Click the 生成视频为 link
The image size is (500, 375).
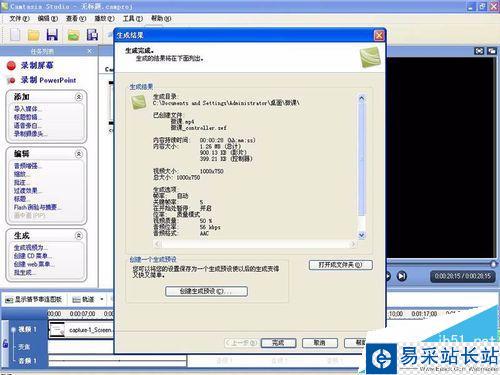pyautogui.click(x=31, y=248)
